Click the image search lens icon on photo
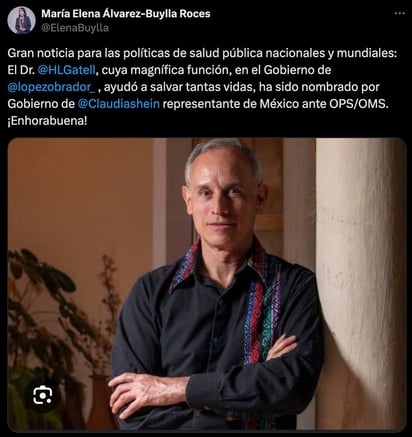The image size is (412, 437). (x=43, y=395)
